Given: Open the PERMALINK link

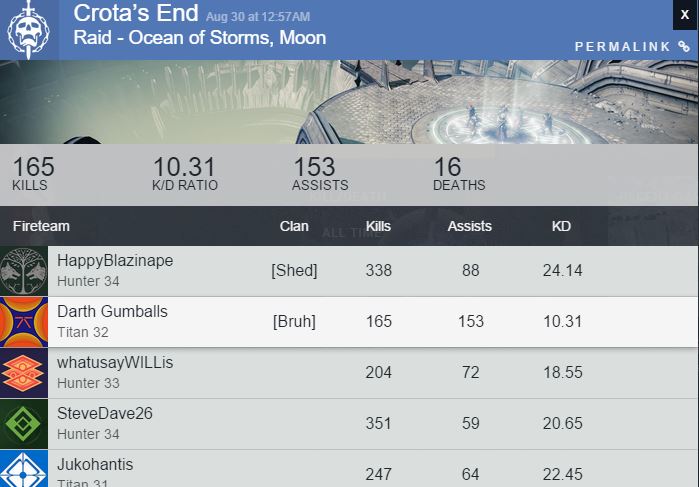Looking at the screenshot, I should [x=623, y=47].
